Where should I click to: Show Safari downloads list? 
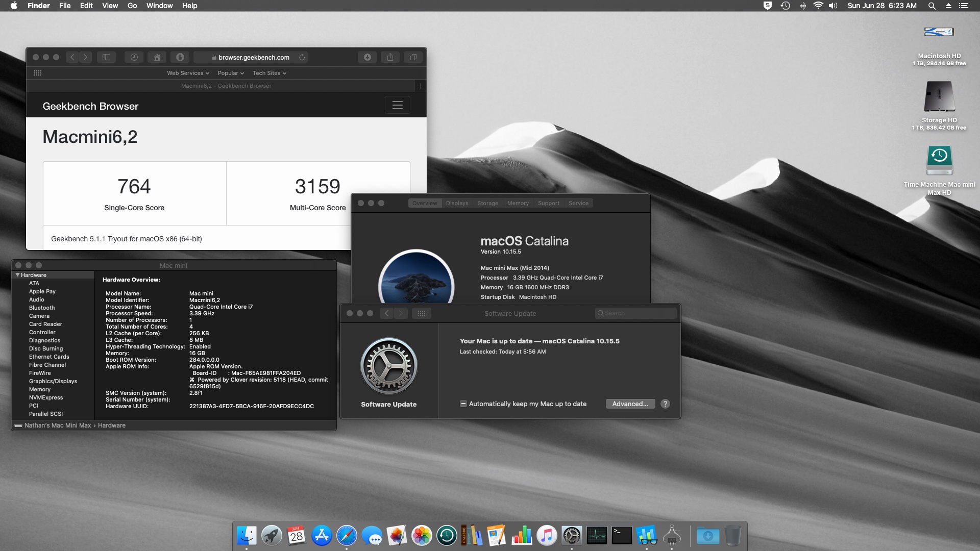coord(367,57)
